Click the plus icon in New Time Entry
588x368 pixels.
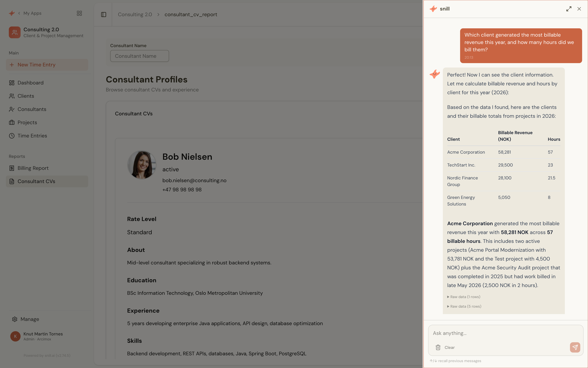pos(12,65)
